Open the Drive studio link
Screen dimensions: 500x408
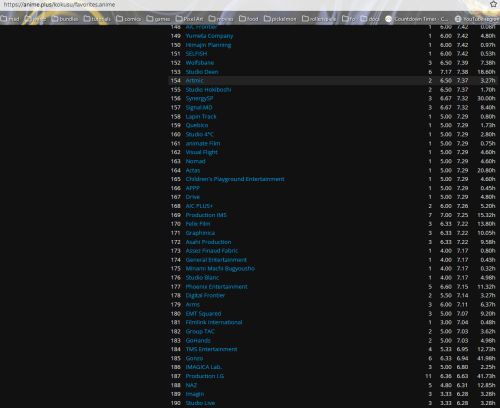pyautogui.click(x=193, y=197)
